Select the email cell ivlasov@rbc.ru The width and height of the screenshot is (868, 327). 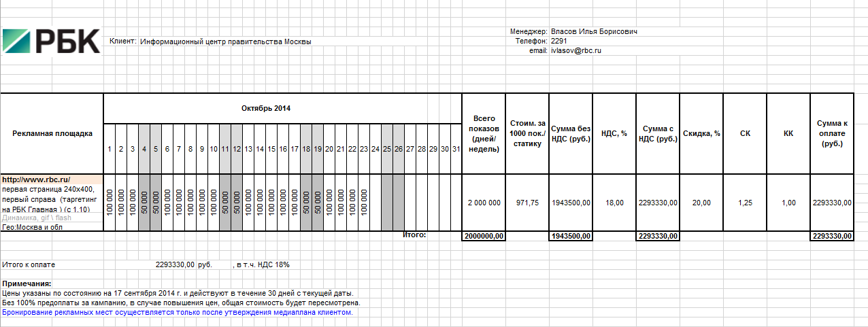point(576,50)
